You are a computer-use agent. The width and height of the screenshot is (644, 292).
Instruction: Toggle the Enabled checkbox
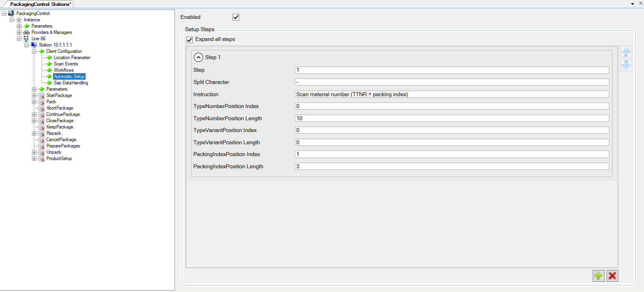point(236,17)
